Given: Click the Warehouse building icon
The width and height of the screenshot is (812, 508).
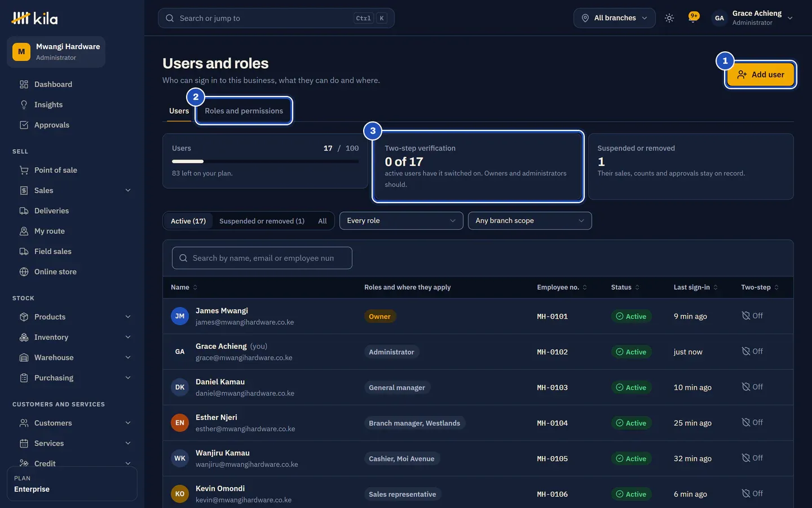Looking at the screenshot, I should [24, 358].
